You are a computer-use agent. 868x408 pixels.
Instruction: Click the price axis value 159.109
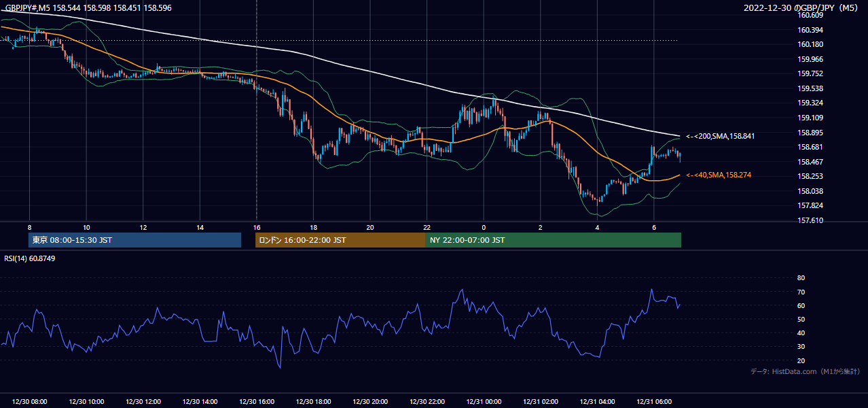pyautogui.click(x=810, y=118)
